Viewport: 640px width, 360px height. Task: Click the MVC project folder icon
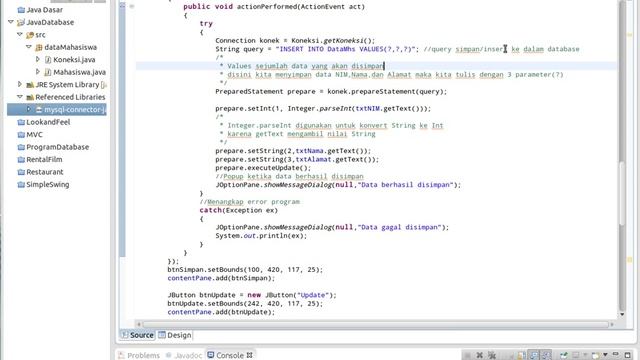coord(21,135)
